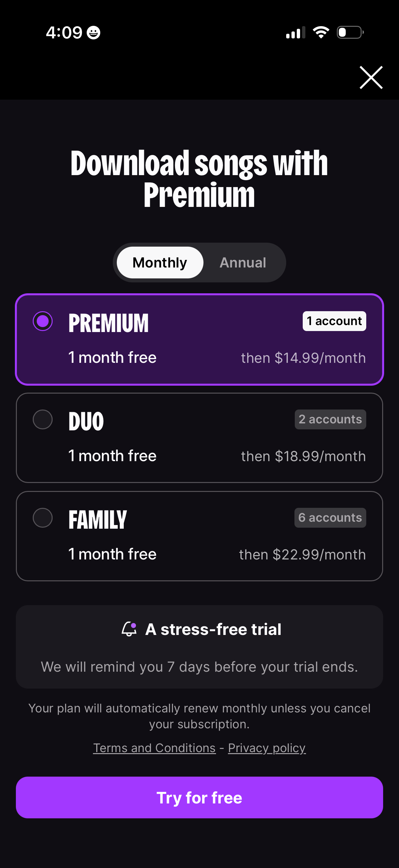Select the Premium plan radio button
This screenshot has width=399, height=868.
[43, 321]
